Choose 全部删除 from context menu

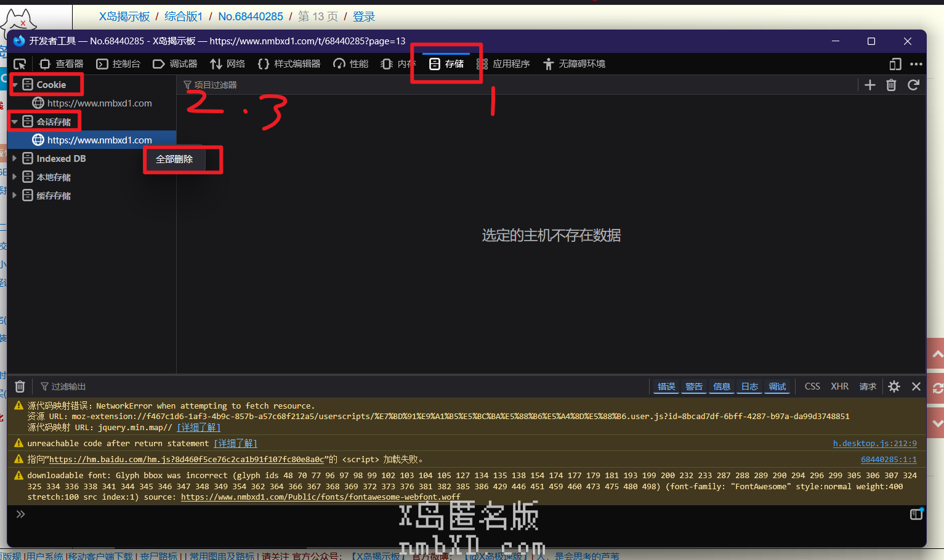[x=175, y=159]
